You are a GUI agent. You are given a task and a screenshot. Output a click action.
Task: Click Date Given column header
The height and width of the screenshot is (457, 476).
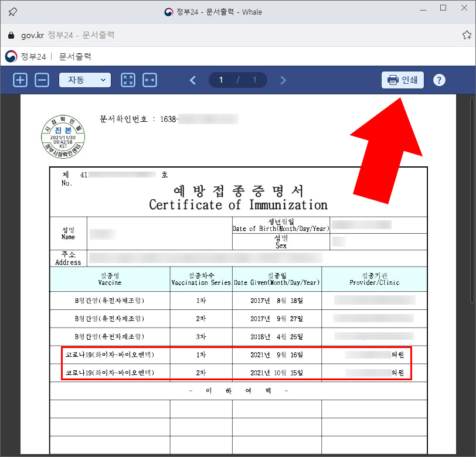pyautogui.click(x=277, y=279)
